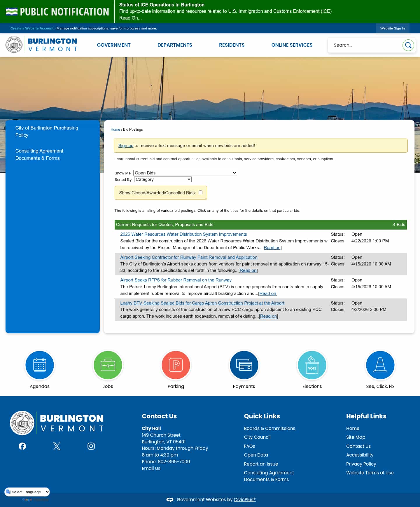The width and height of the screenshot is (420, 507).
Task: Visit the Facebook page icon
Action: coord(22,446)
